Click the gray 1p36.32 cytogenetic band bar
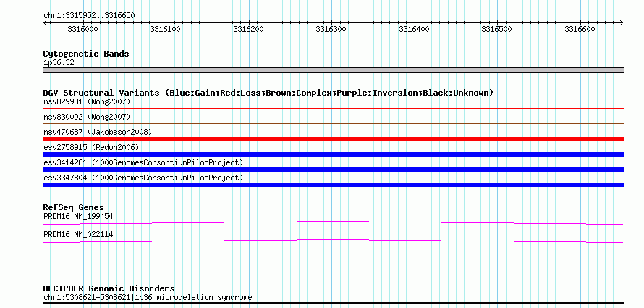Image resolution: width=644 pixels, height=308 pixels. pyautogui.click(x=333, y=70)
